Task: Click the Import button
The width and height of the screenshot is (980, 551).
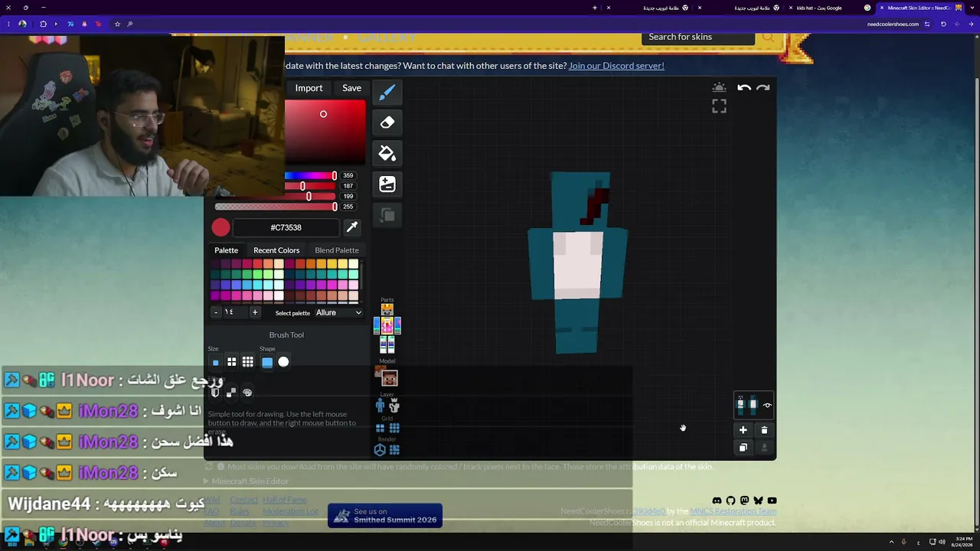Action: [309, 88]
